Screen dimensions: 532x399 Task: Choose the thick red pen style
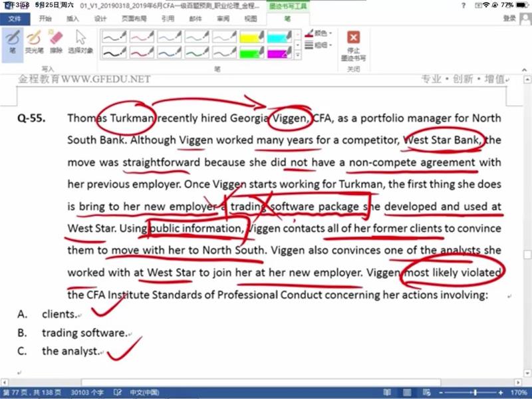point(142,53)
